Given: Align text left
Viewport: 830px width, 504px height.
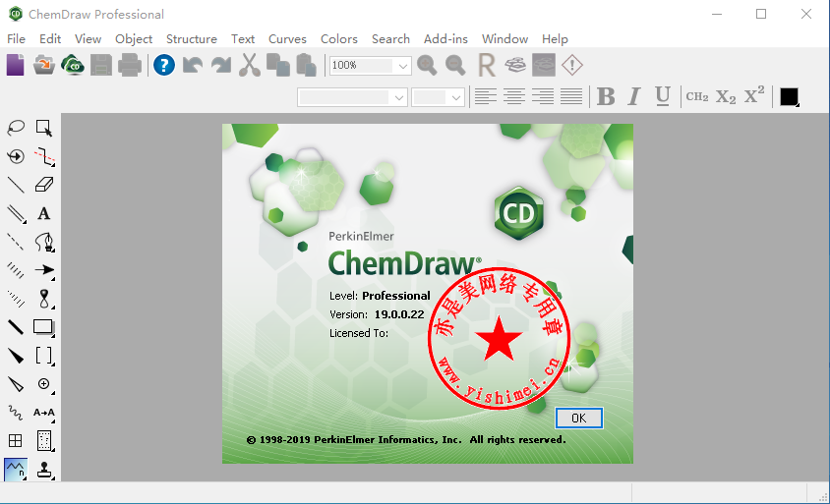Looking at the screenshot, I should (x=486, y=97).
